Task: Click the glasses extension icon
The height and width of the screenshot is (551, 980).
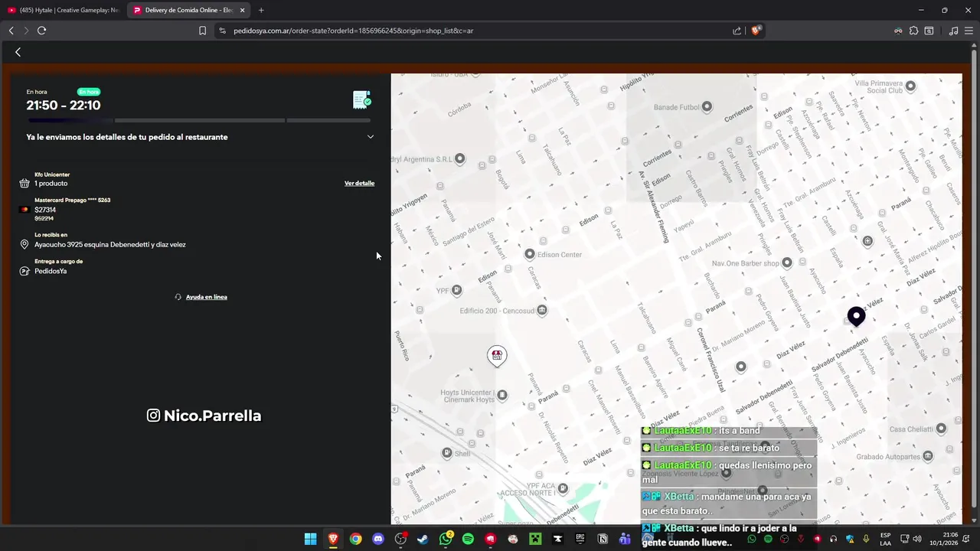Action: click(898, 31)
